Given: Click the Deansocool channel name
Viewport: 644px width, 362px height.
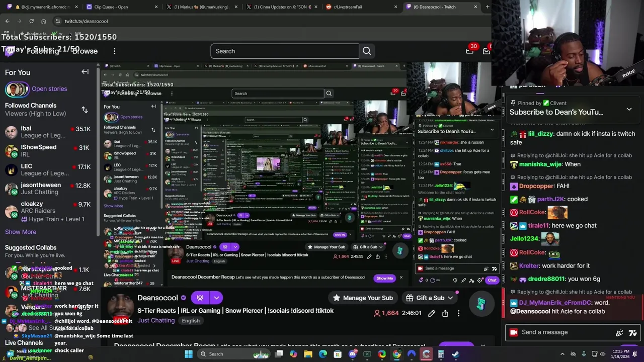Looking at the screenshot, I should coord(158,298).
